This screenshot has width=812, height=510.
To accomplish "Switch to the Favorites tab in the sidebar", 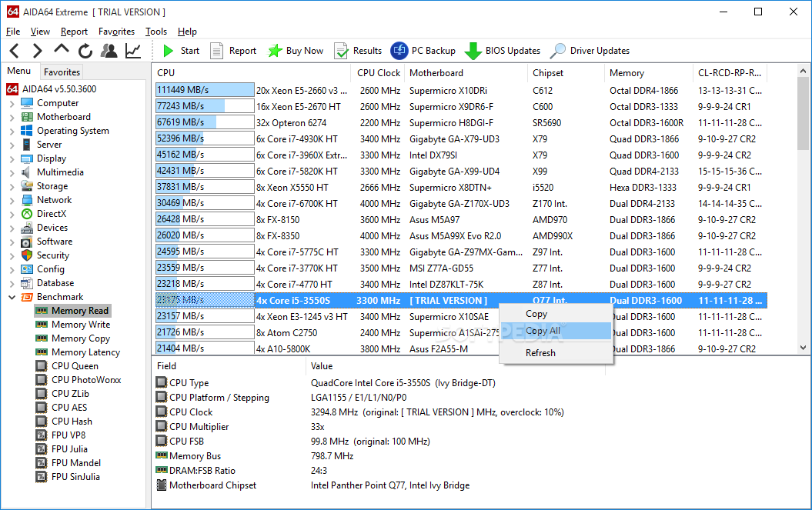I will pos(62,72).
